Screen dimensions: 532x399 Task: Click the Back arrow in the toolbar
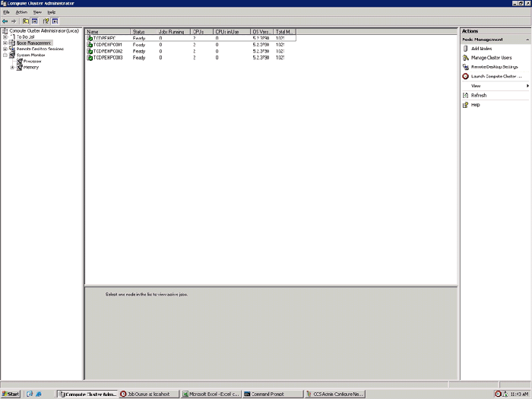pos(5,21)
